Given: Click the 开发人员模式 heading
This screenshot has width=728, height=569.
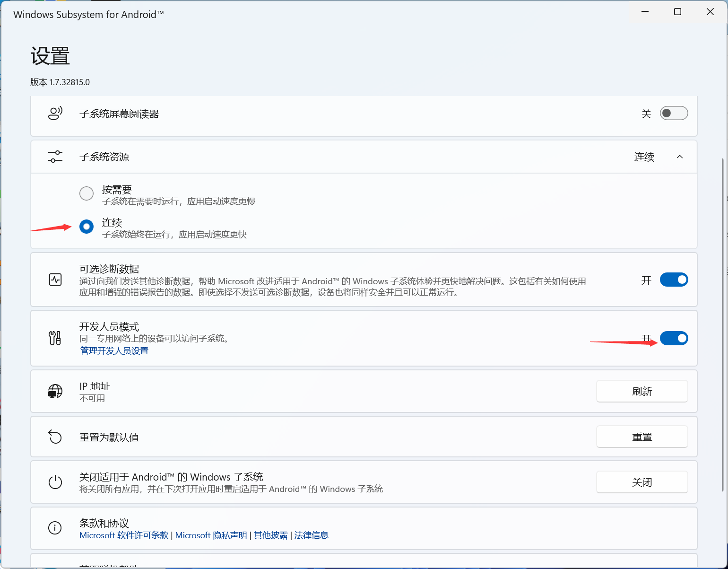Looking at the screenshot, I should [x=109, y=326].
